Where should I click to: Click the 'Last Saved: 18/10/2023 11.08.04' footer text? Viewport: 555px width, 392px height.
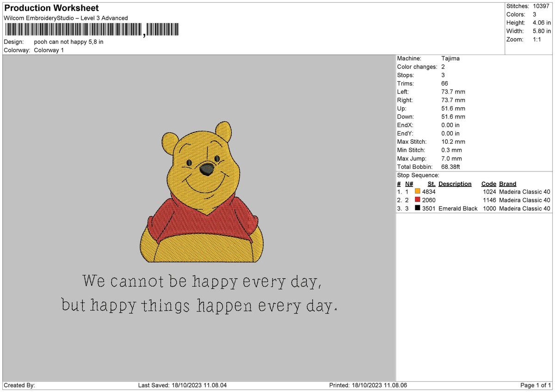[x=183, y=385]
